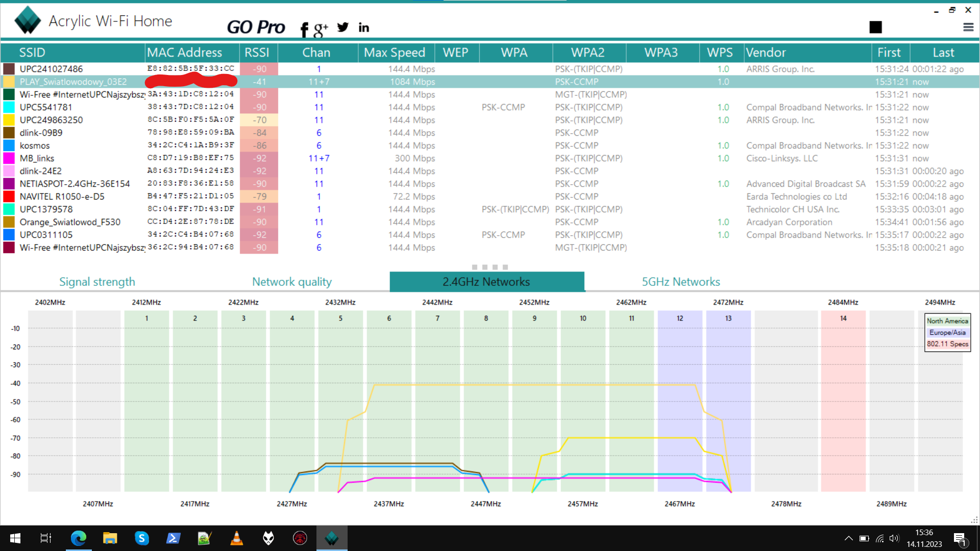Click MAC address 8C:5B:F0:F5:5A:0F
This screenshot has height=551, width=980.
pos(191,119)
